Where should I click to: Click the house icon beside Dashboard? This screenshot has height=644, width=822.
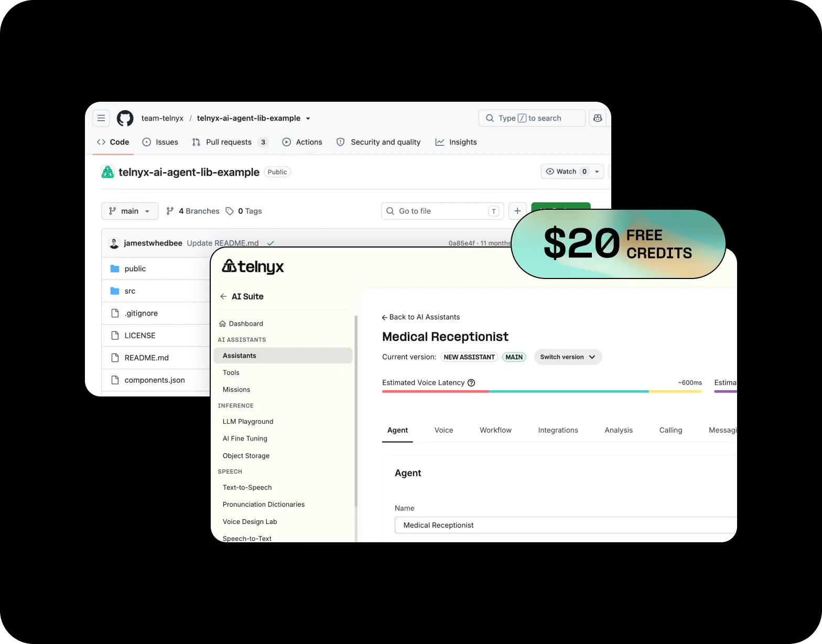222,324
